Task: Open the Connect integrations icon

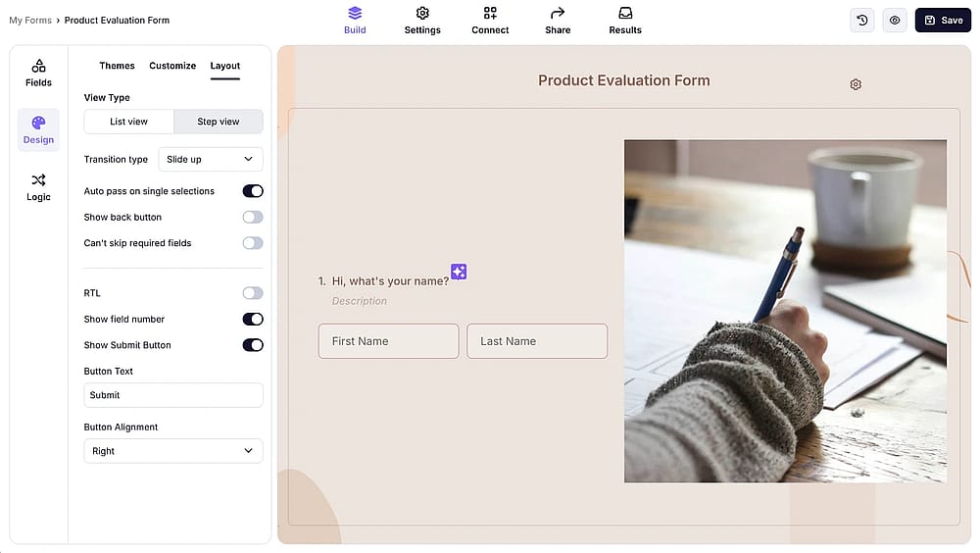Action: pos(490,13)
